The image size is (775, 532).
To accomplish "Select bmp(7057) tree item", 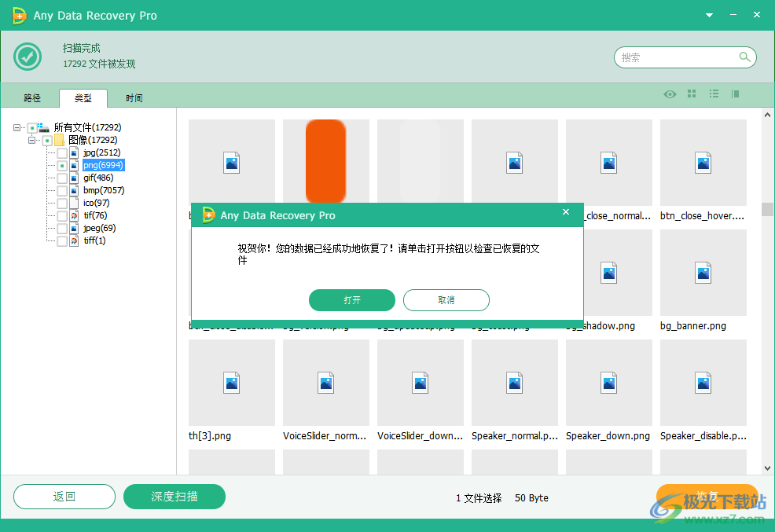I will (x=104, y=190).
